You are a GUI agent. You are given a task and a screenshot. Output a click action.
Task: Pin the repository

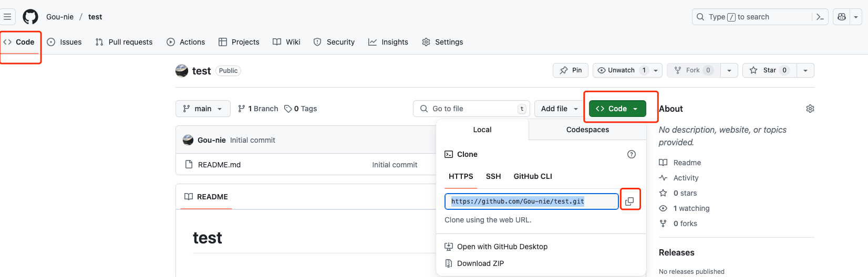[571, 70]
